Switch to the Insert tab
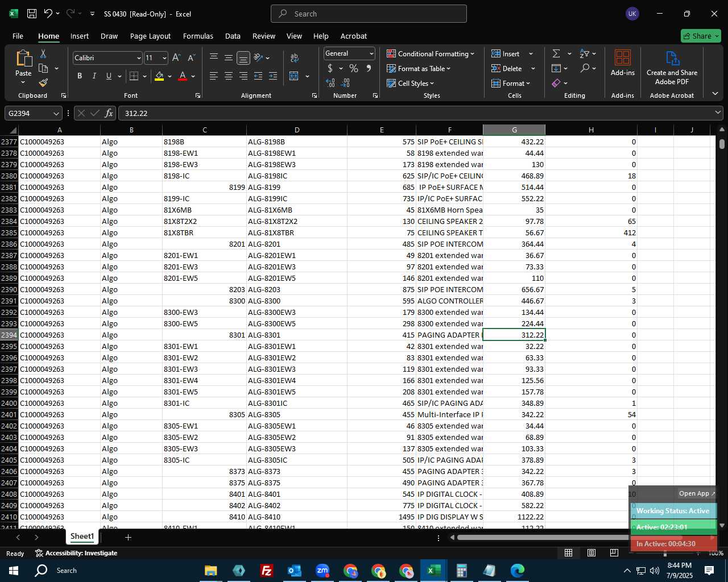This screenshot has height=582, width=728. tap(80, 36)
